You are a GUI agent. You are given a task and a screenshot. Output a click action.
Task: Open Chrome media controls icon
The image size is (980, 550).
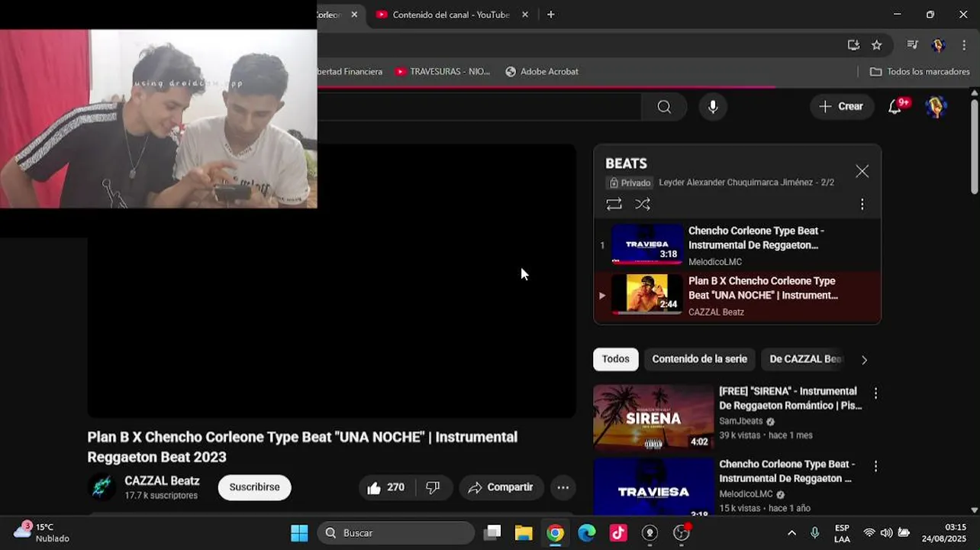912,45
